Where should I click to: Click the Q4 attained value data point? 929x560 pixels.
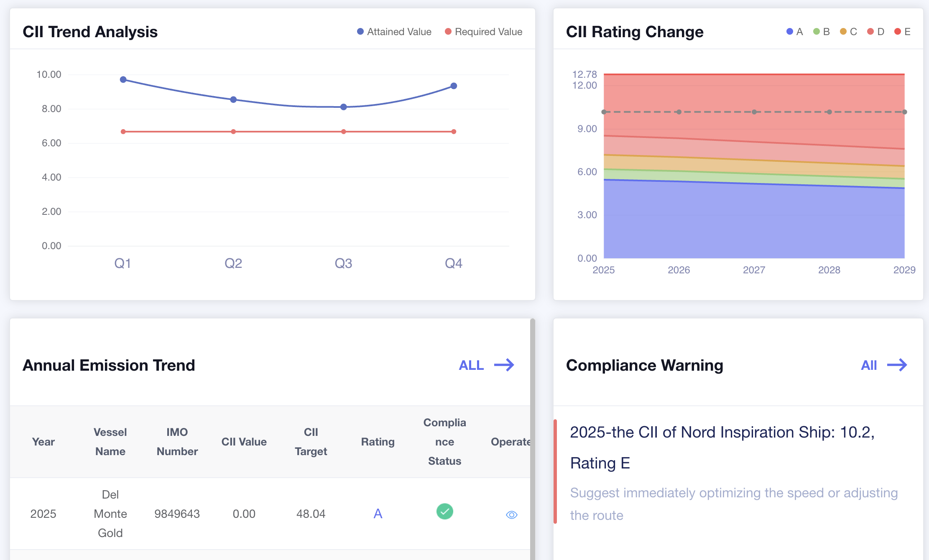[x=454, y=86]
